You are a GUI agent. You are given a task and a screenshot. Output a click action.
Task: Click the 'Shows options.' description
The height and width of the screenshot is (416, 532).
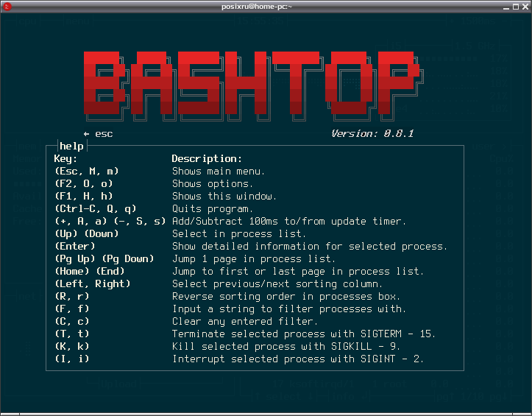[213, 184]
